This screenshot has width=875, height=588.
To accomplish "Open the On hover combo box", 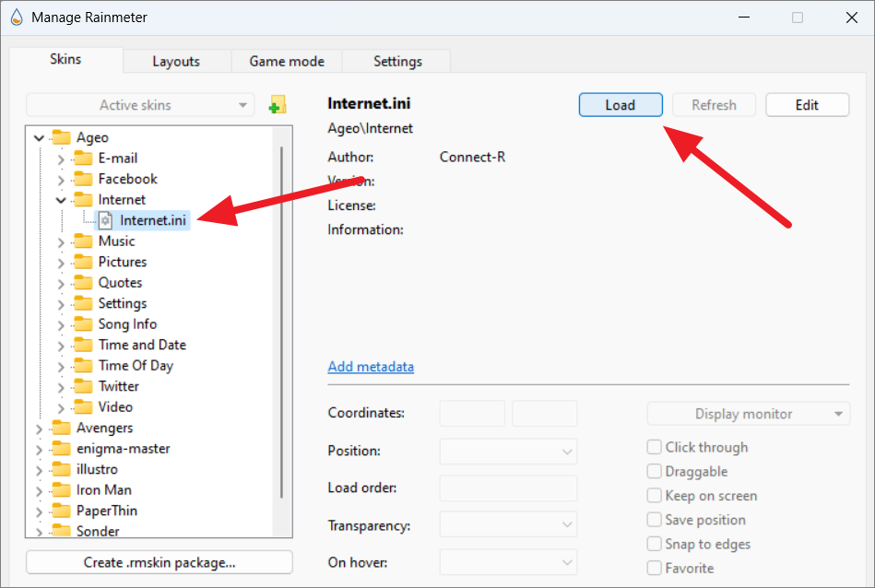I will pyautogui.click(x=508, y=562).
